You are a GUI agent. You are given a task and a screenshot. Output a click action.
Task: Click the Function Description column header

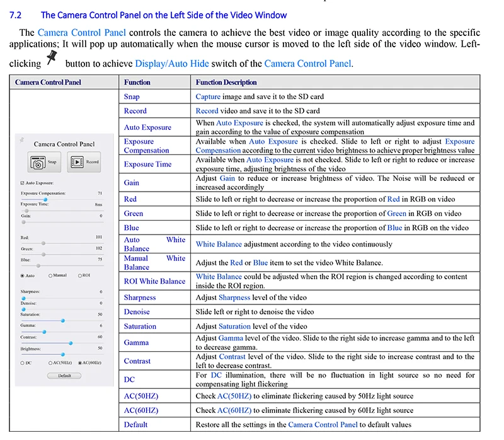pos(226,83)
